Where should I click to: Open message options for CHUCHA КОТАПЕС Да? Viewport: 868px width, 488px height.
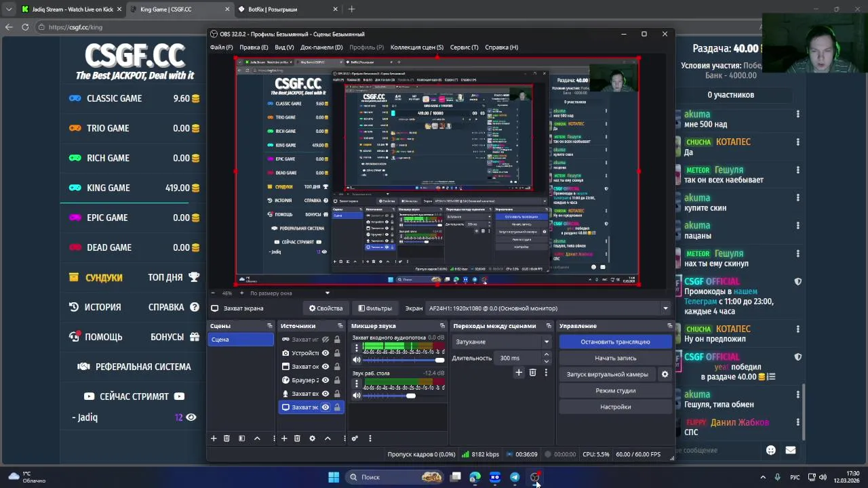pyautogui.click(x=798, y=142)
